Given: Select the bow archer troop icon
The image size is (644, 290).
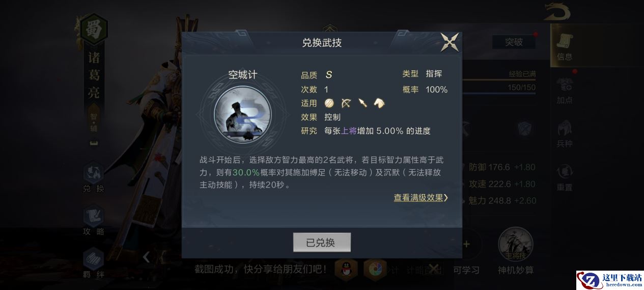Looking at the screenshot, I should (346, 103).
